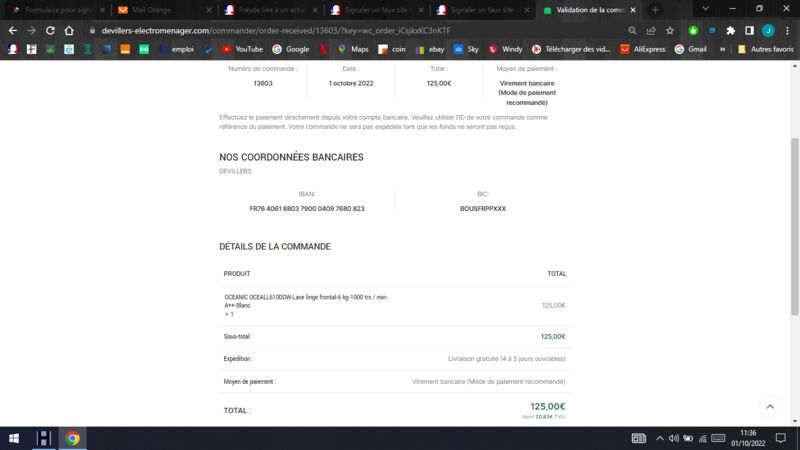Open the emploi bookmark
The width and height of the screenshot is (800, 450).
point(176,49)
